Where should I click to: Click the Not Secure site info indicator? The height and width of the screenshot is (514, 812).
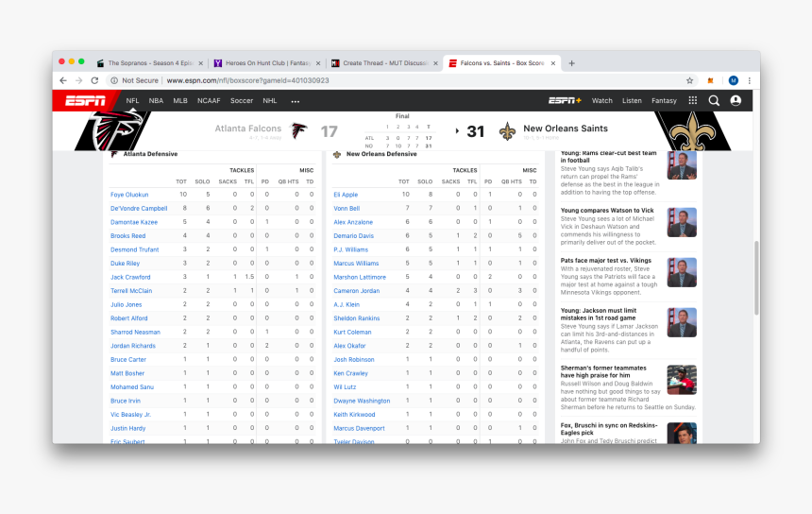135,80
